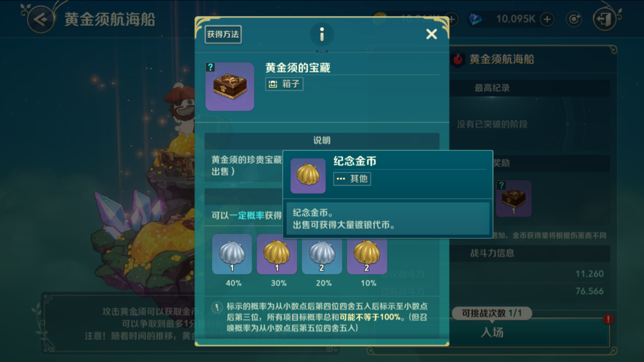Screen dimensions: 644x362
Task: Click the back arrow icon
Action: click(41, 19)
